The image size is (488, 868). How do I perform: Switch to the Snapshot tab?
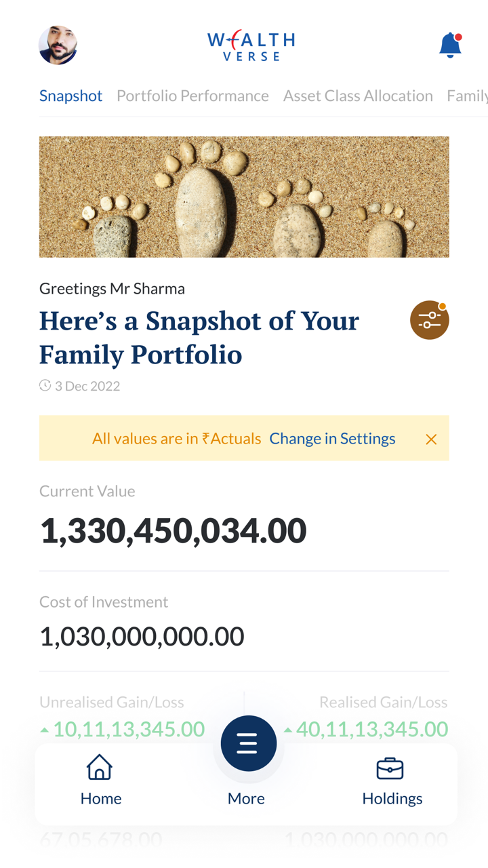click(70, 96)
